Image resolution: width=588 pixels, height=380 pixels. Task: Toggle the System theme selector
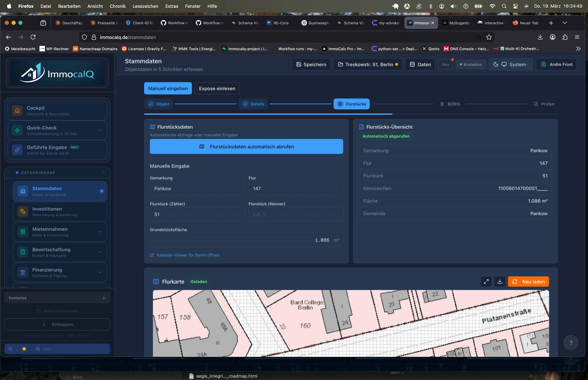coord(511,64)
